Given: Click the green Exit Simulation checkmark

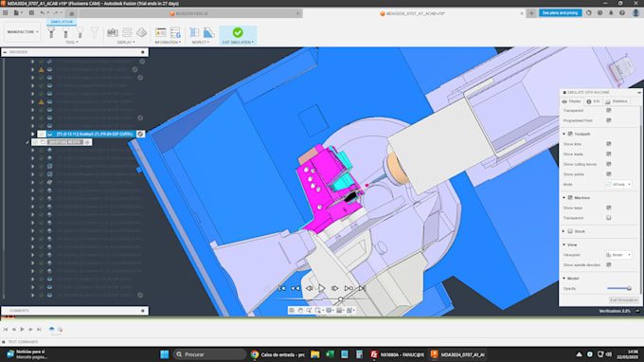Looking at the screenshot, I should tap(238, 32).
